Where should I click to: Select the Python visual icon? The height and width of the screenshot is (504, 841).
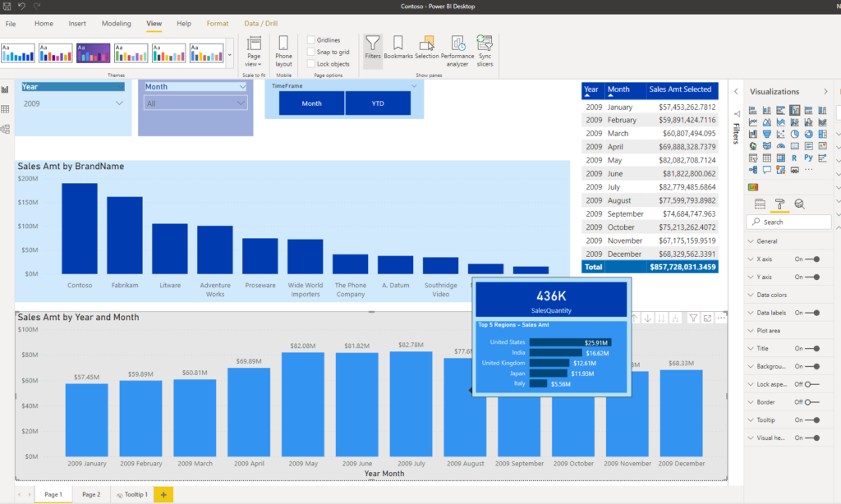click(808, 158)
